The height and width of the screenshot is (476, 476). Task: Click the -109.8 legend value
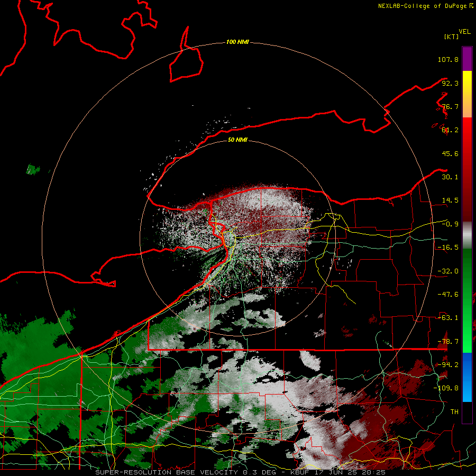coord(446,388)
